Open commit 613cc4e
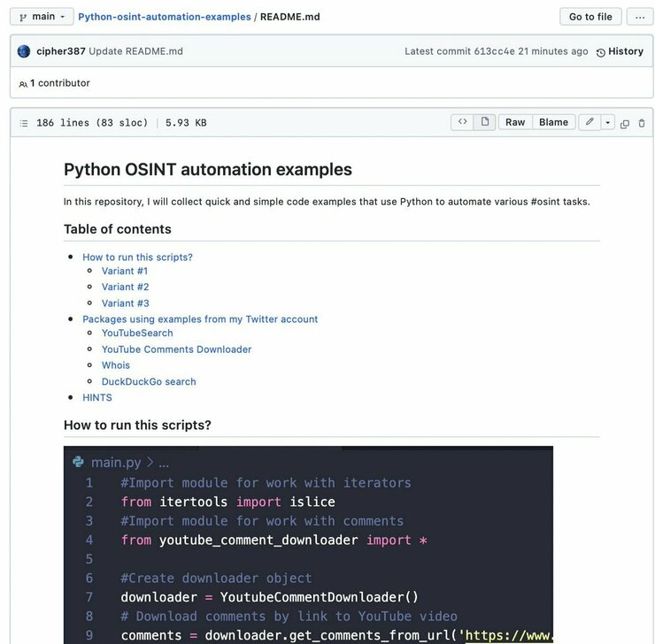The height and width of the screenshot is (644, 655). 494,51
